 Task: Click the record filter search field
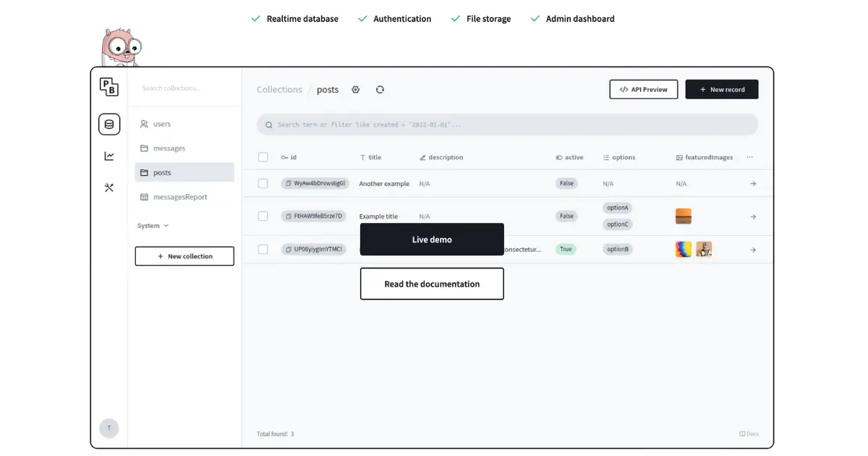pyautogui.click(x=506, y=124)
